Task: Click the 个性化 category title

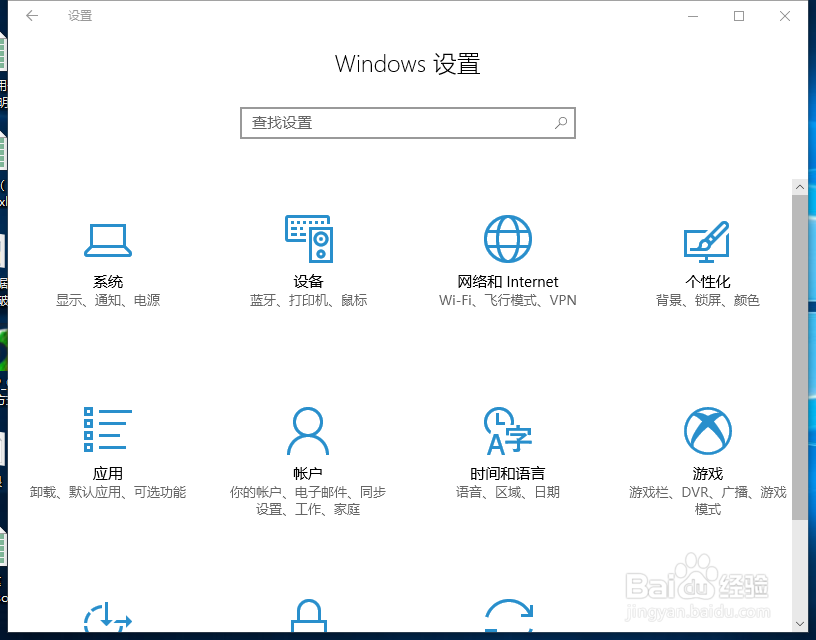Action: [x=708, y=281]
